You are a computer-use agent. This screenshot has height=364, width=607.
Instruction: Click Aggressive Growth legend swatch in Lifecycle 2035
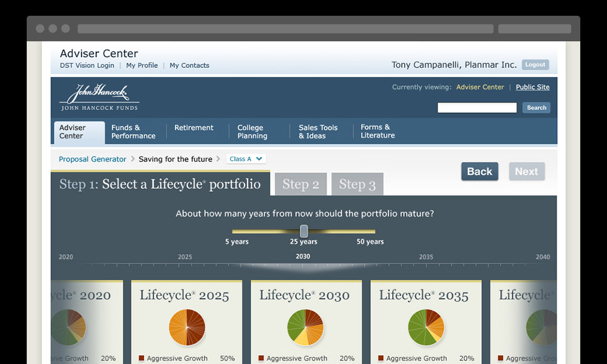(381, 358)
